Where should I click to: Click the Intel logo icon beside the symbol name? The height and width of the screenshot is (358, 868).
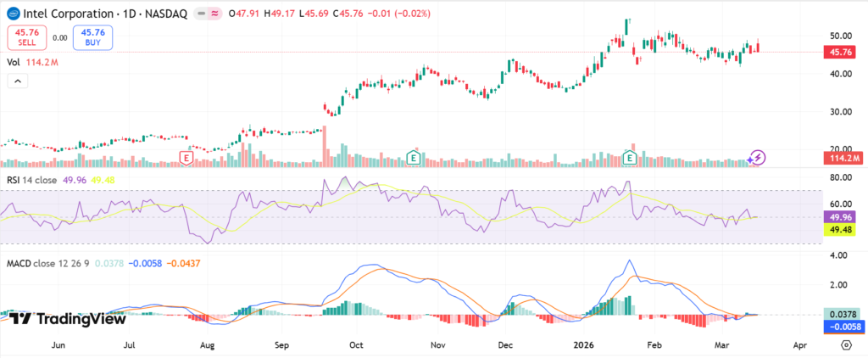click(x=13, y=14)
